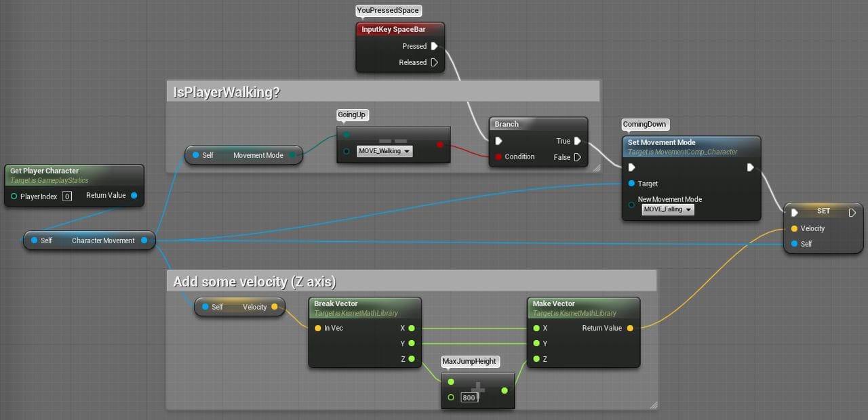Click the X input pin on Make Vector
Viewport: 868px width, 420px height.
[x=536, y=328]
